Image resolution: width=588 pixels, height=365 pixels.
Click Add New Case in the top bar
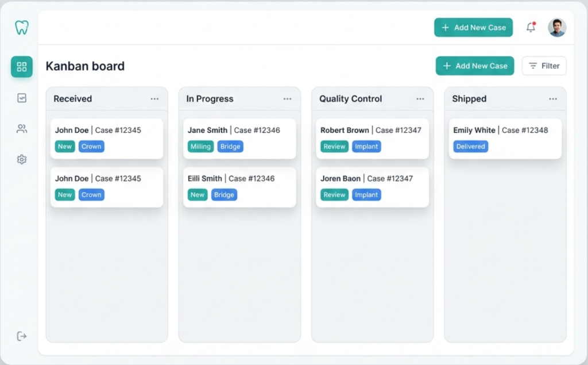[x=473, y=27]
